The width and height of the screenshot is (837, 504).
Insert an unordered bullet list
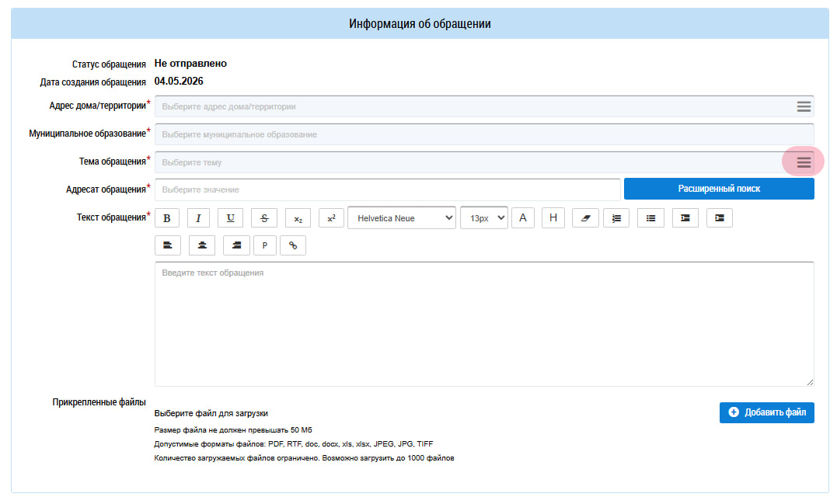click(x=650, y=217)
